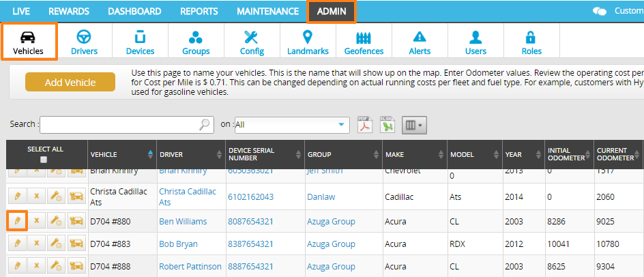The image size is (644, 277).
Task: Open maintenance wrench for D704 #883
Action: (x=56, y=244)
